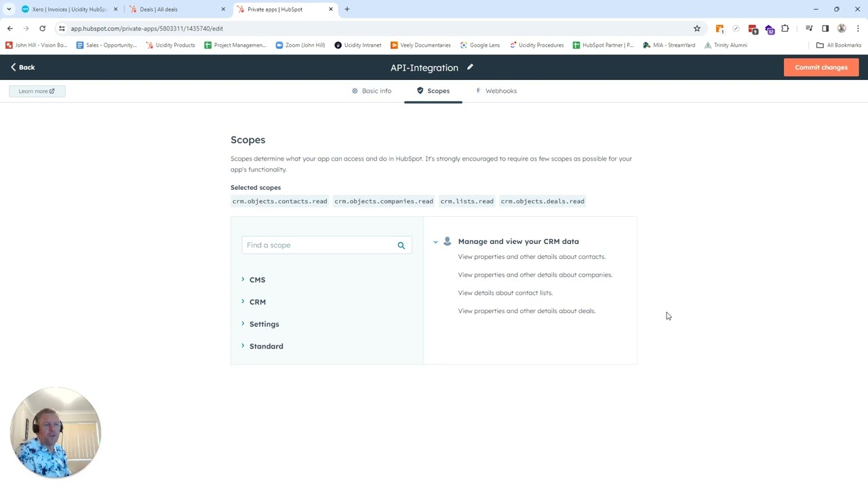Screen dimensions: 868x488
Task: Open new tab with plus icon
Action: [x=347, y=9]
